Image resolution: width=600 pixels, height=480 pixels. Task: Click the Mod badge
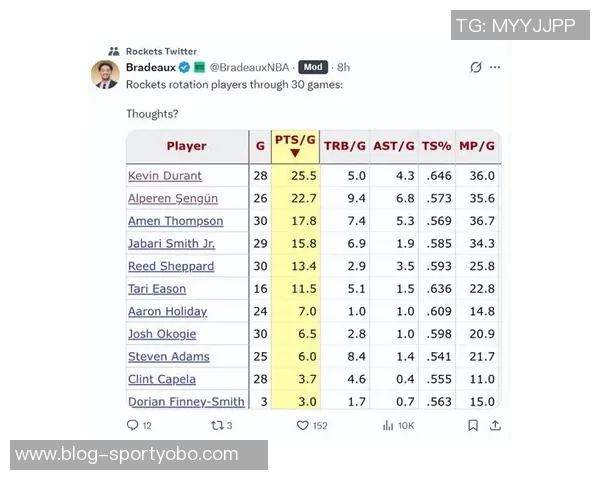[x=313, y=67]
